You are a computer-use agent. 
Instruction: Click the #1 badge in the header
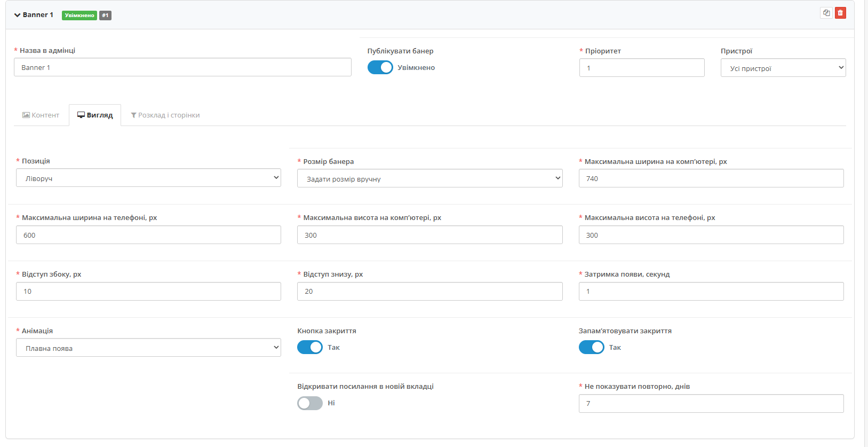[x=105, y=15]
